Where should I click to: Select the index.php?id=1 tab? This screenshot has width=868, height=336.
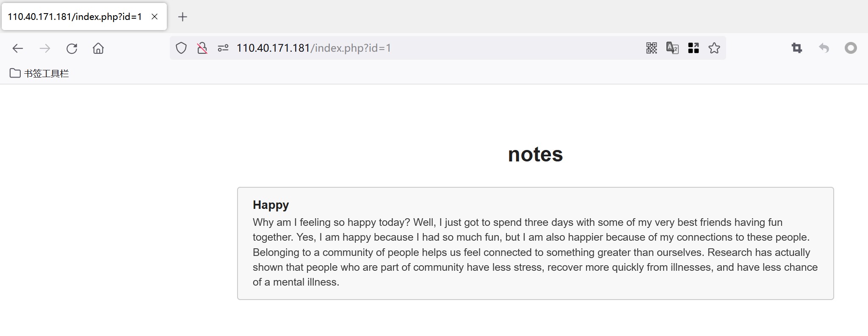pyautogui.click(x=75, y=17)
